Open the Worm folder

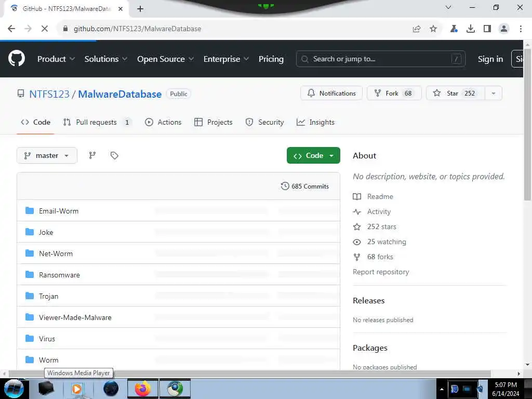coord(48,360)
